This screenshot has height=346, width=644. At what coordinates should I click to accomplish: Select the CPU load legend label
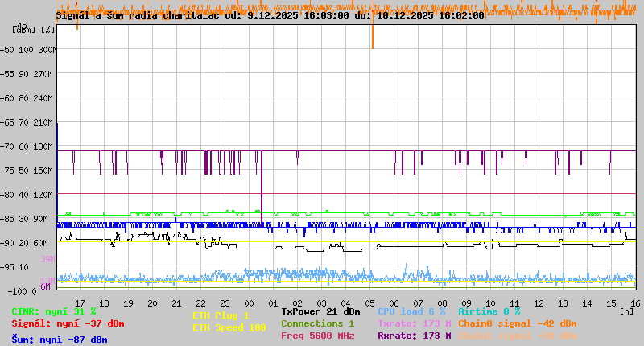(411, 311)
